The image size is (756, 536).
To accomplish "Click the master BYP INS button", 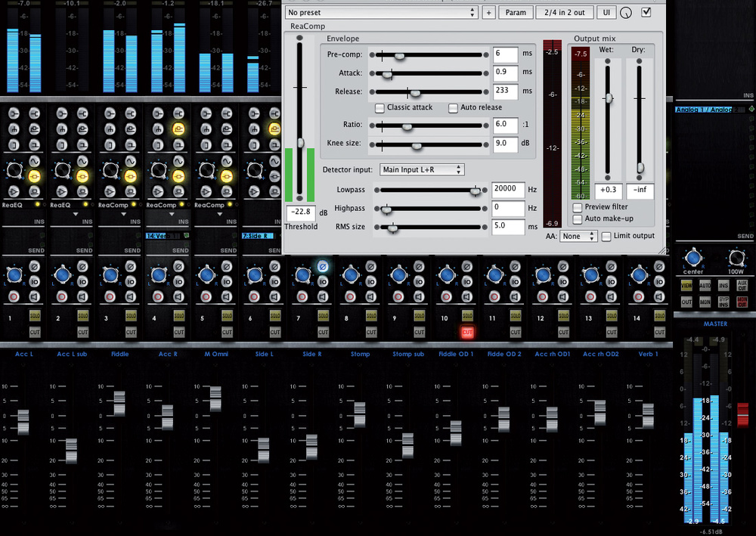I will pyautogui.click(x=723, y=302).
